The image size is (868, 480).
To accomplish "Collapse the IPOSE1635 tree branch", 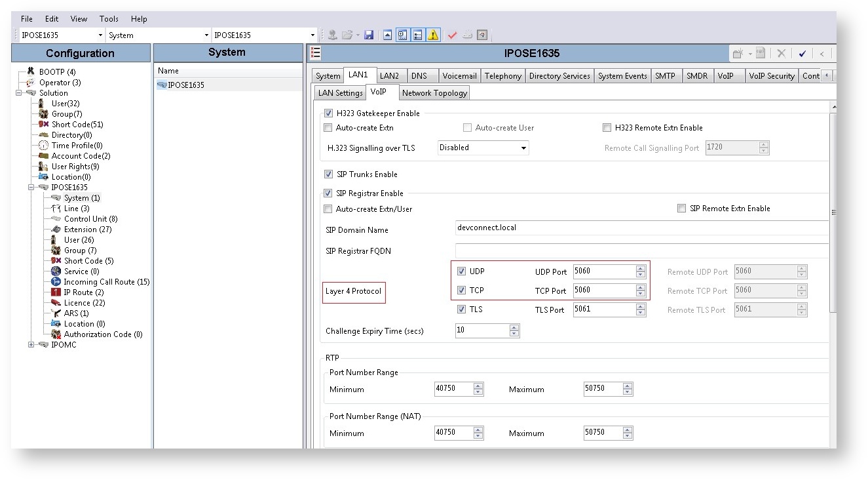I will tap(31, 187).
